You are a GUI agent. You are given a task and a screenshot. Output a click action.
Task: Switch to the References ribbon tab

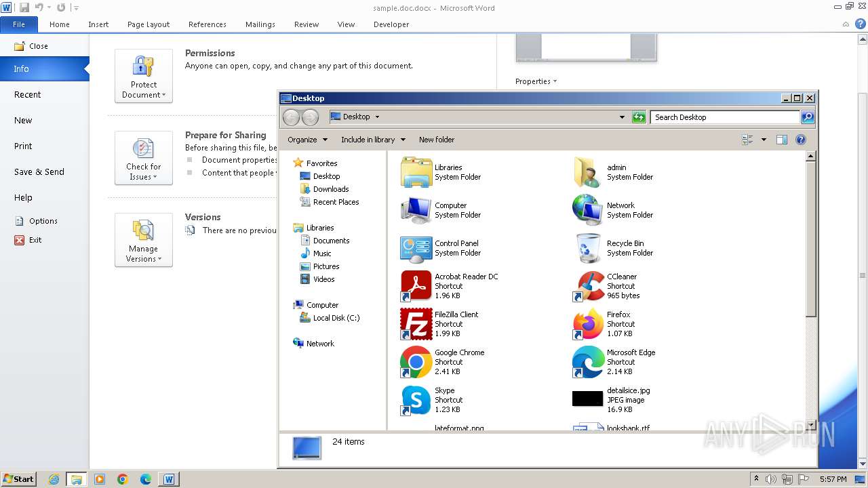208,24
